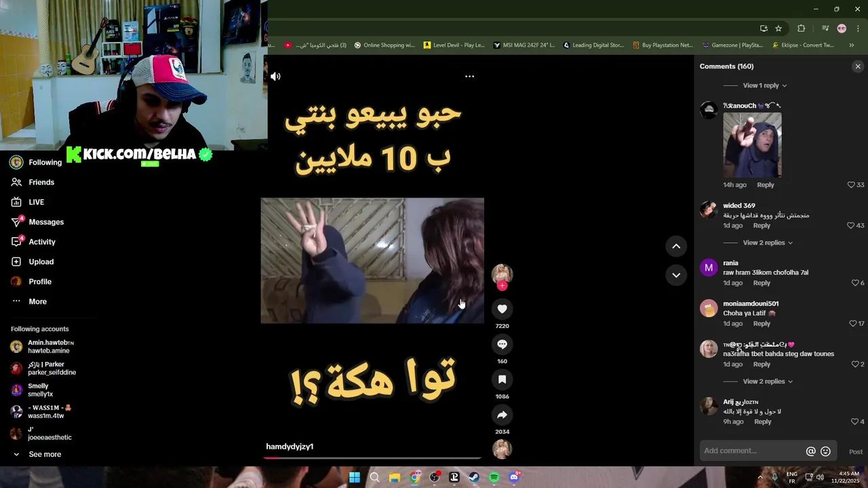Mute the video with the speaker icon

click(275, 77)
